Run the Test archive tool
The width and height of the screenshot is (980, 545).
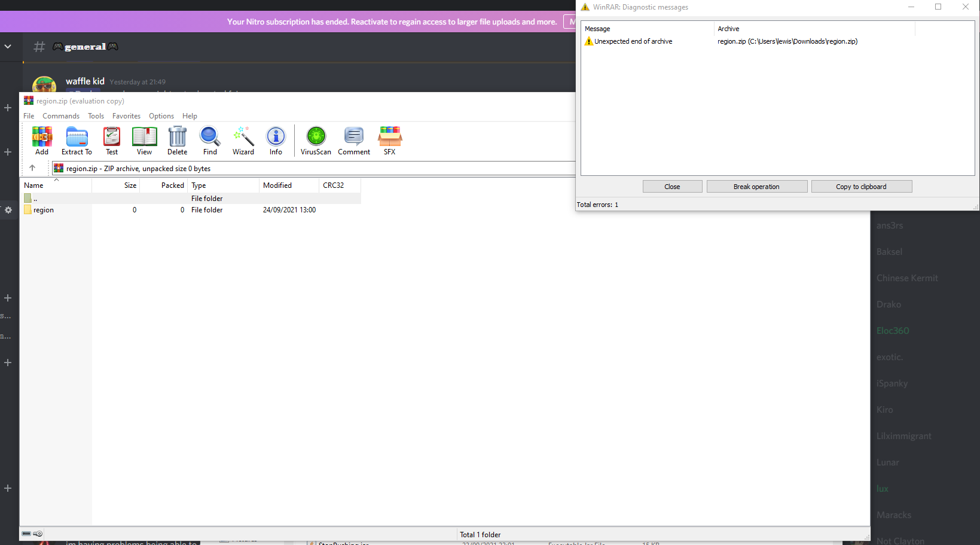[x=112, y=141]
